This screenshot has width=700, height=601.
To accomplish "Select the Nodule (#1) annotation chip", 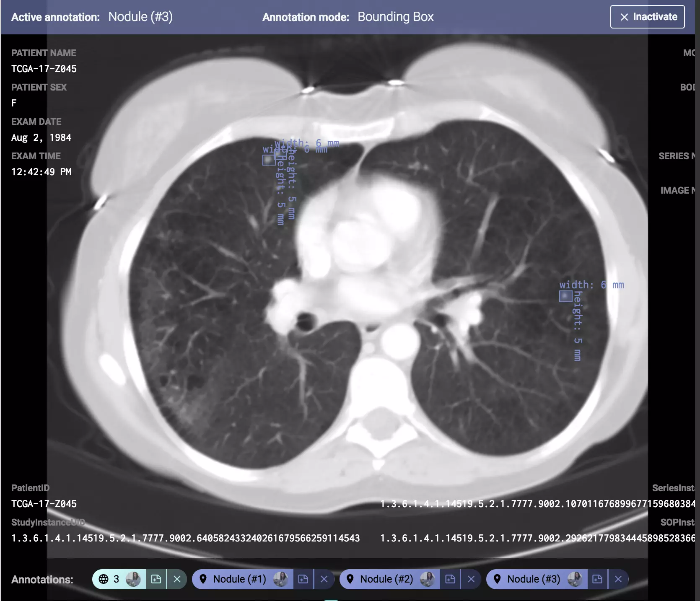I will [x=239, y=579].
